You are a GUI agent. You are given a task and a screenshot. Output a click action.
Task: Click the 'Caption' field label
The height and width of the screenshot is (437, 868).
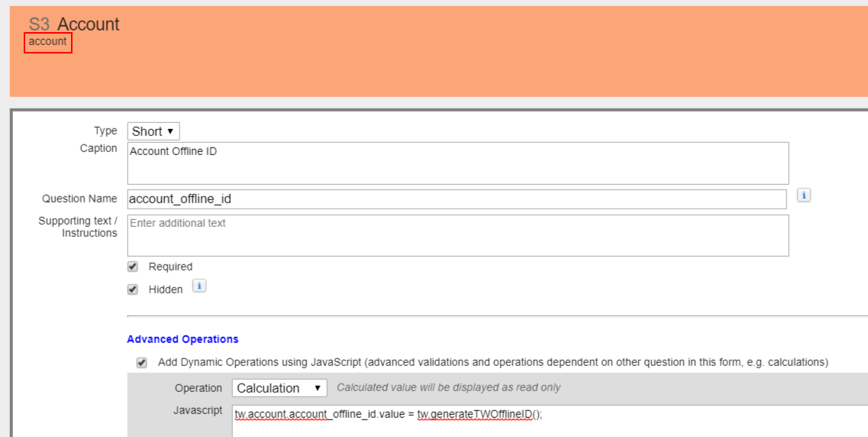[x=98, y=148]
